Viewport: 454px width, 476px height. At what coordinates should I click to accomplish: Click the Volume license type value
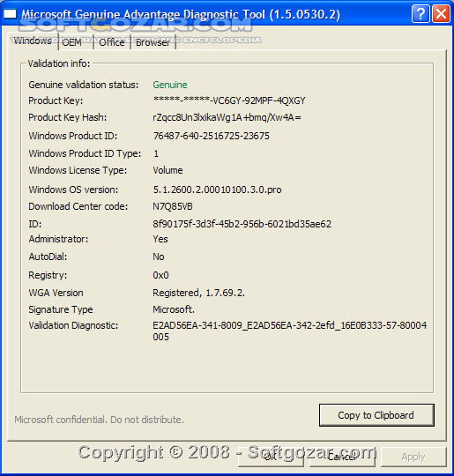click(x=167, y=170)
